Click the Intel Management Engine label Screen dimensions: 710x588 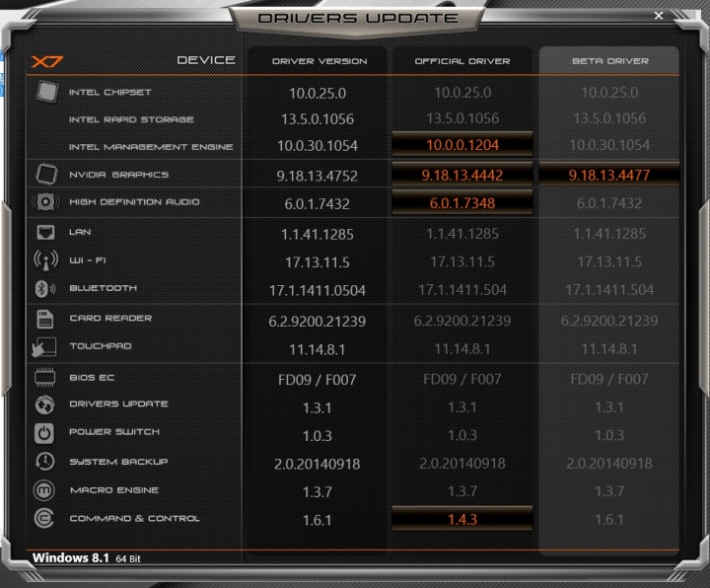(x=151, y=147)
